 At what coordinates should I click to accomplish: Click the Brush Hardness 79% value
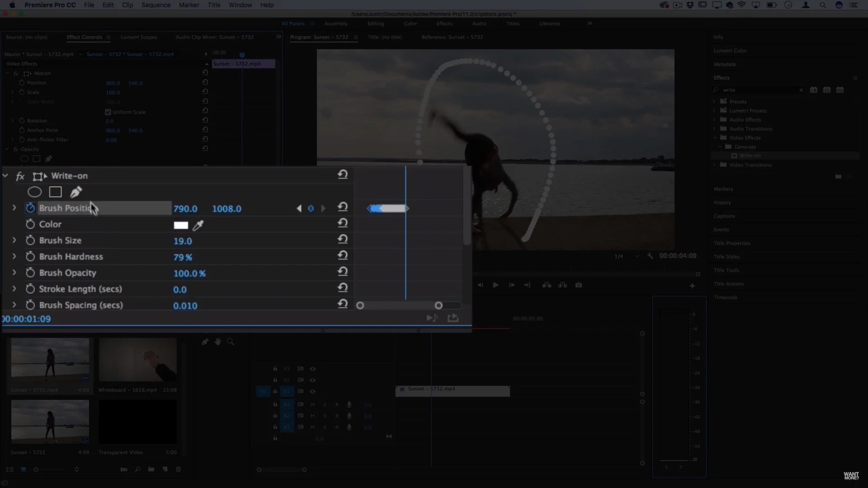coord(183,257)
